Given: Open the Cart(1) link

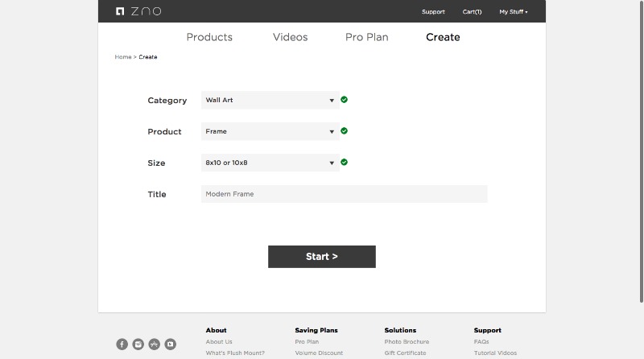Looking at the screenshot, I should [472, 12].
